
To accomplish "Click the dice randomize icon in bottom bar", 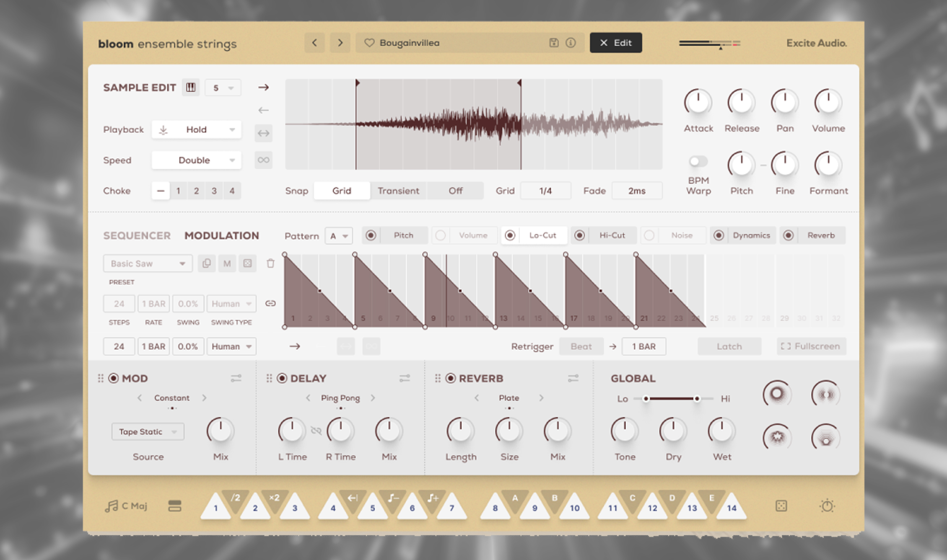I will [781, 506].
